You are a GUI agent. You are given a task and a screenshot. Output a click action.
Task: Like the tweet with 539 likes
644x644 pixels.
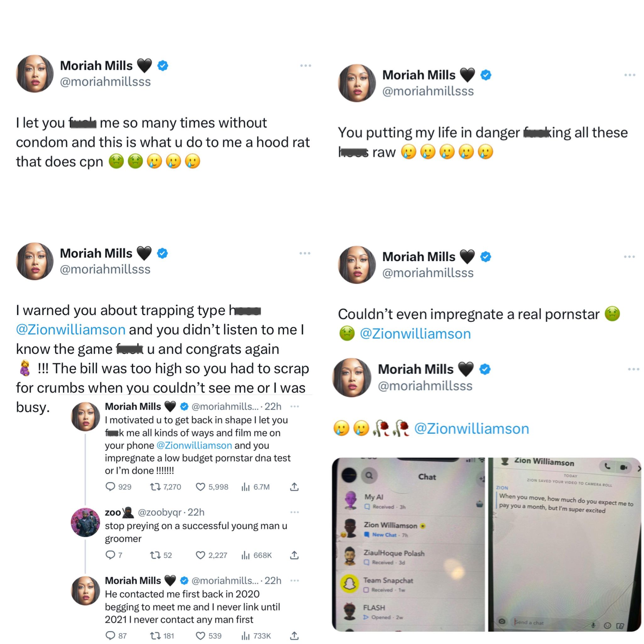[200, 636]
